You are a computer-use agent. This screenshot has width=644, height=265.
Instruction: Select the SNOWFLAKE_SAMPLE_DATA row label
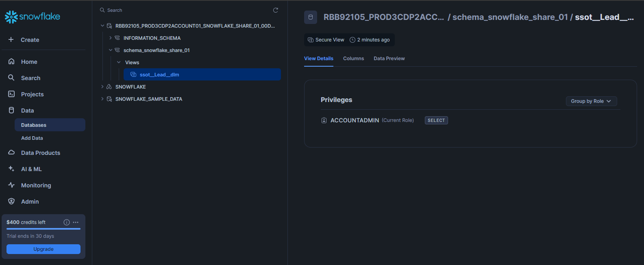(x=149, y=99)
